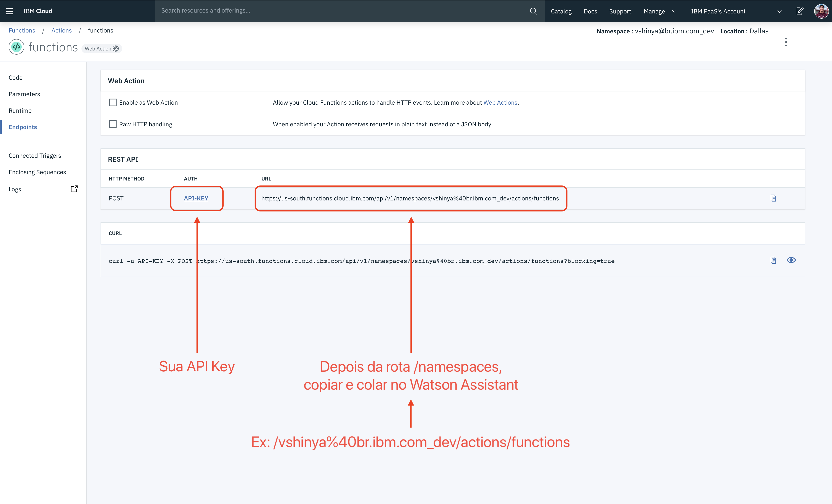
Task: Copy the REST API URL
Action: [x=773, y=198]
